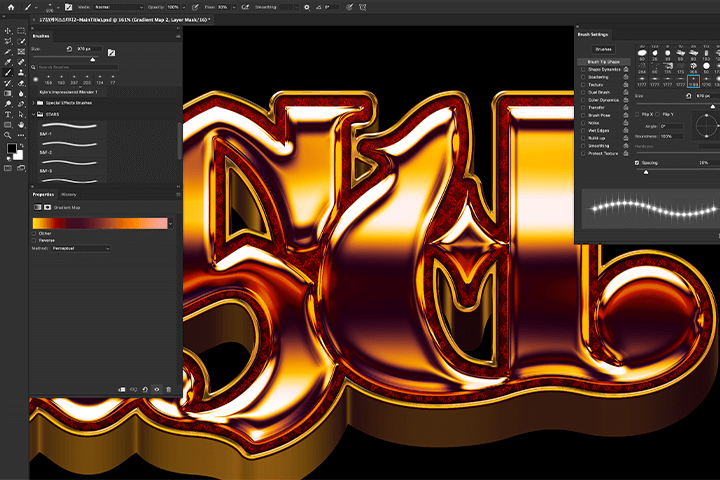
Task: Open the tool preset picker arrow
Action: pyautogui.click(x=36, y=7)
